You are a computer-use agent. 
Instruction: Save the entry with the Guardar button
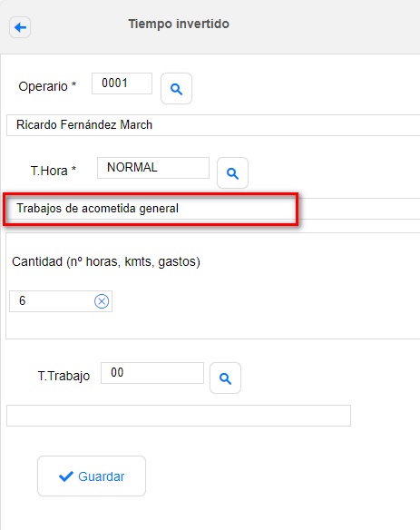click(92, 476)
